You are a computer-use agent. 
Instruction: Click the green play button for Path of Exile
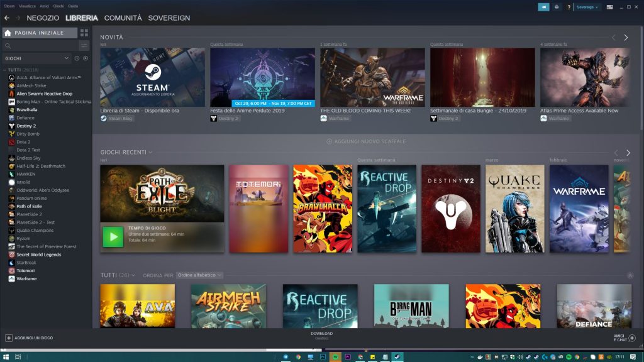(113, 236)
